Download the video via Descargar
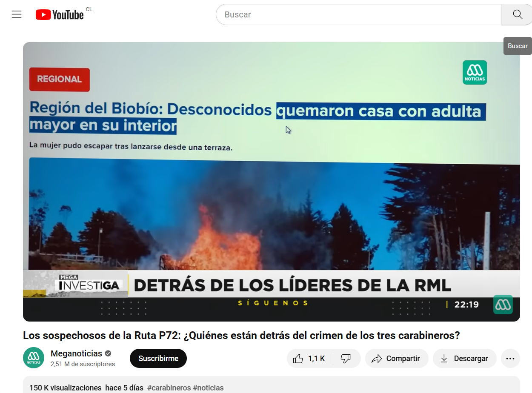This screenshot has height=393, width=532. (464, 359)
